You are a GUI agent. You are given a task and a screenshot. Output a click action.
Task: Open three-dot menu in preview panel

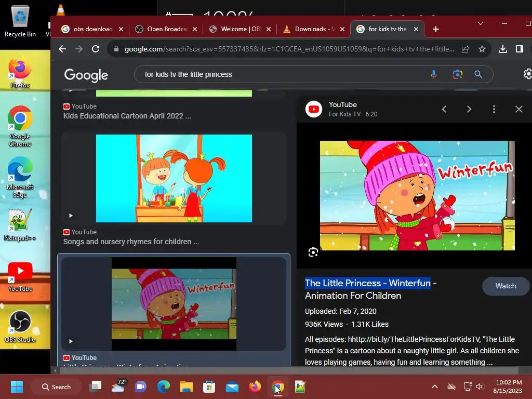click(494, 109)
